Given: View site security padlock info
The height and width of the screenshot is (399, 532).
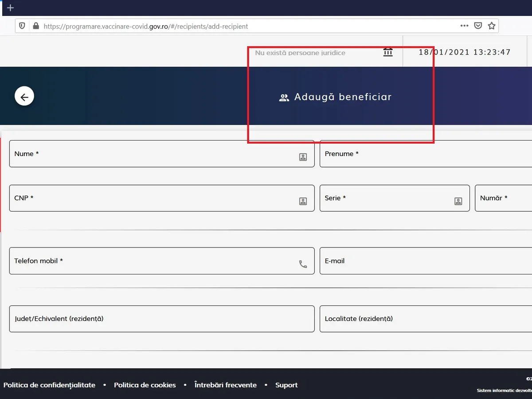Looking at the screenshot, I should click(36, 26).
